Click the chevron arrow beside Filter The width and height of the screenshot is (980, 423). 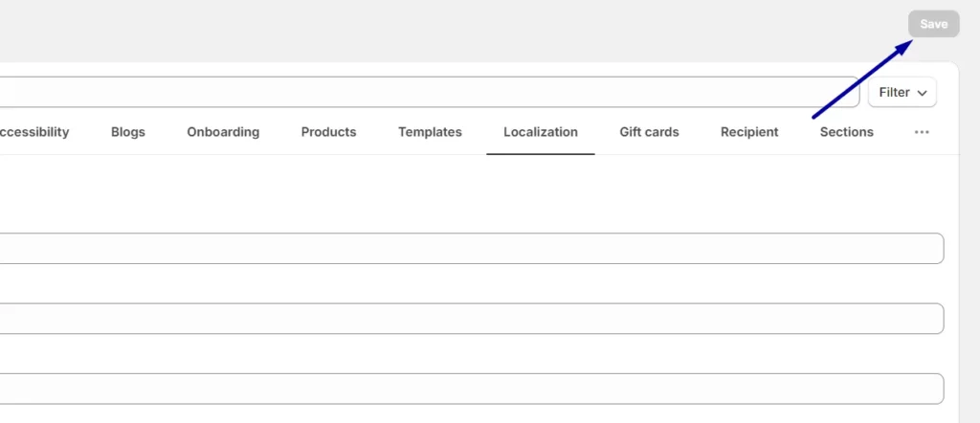[922, 93]
